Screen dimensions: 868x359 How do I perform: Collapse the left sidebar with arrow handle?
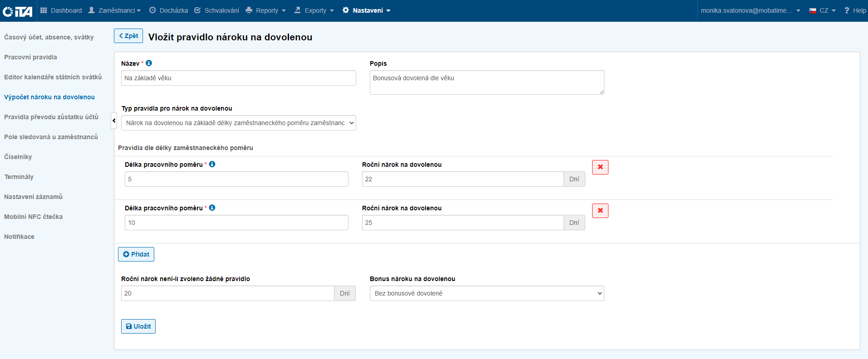click(x=114, y=121)
